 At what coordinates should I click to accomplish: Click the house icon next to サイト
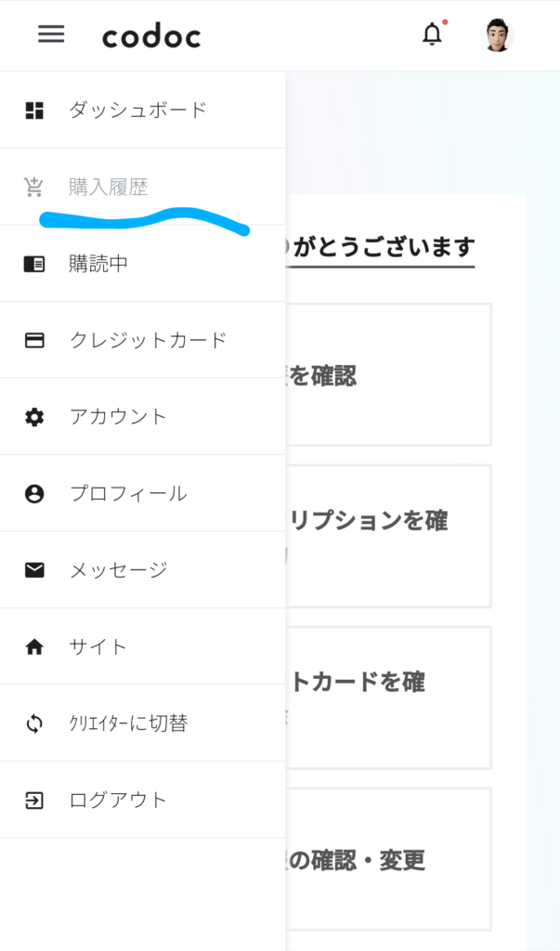34,647
